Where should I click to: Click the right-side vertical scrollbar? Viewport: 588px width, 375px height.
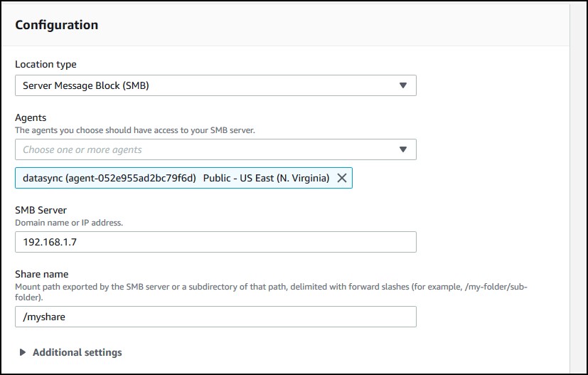(579, 188)
